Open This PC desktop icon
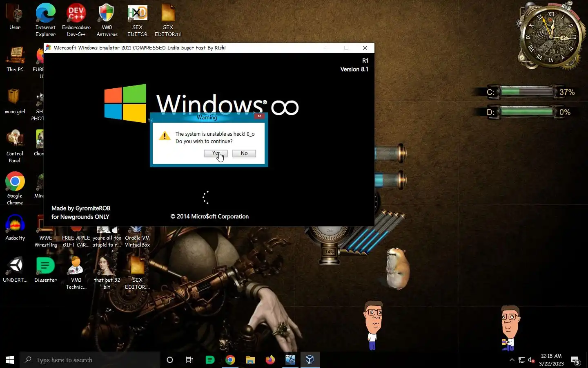 (x=15, y=59)
